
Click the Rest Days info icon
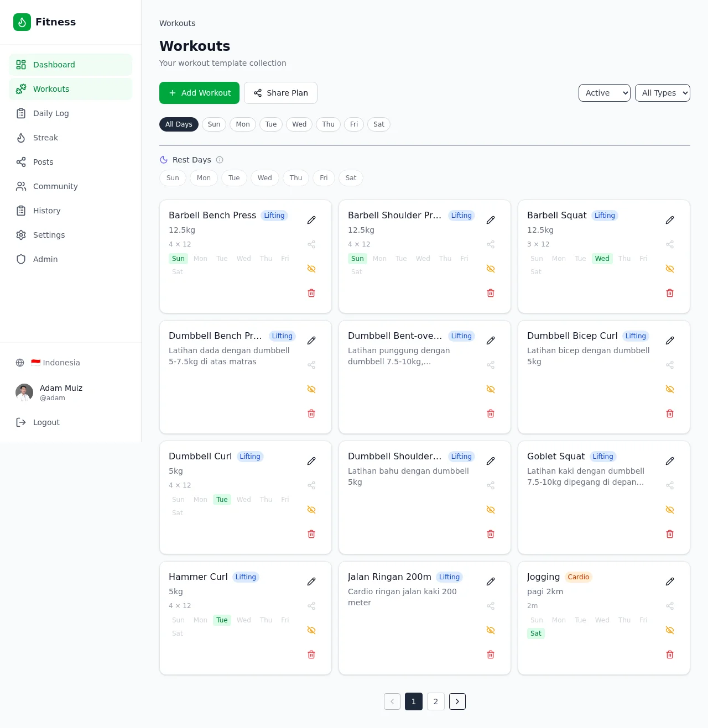[220, 160]
